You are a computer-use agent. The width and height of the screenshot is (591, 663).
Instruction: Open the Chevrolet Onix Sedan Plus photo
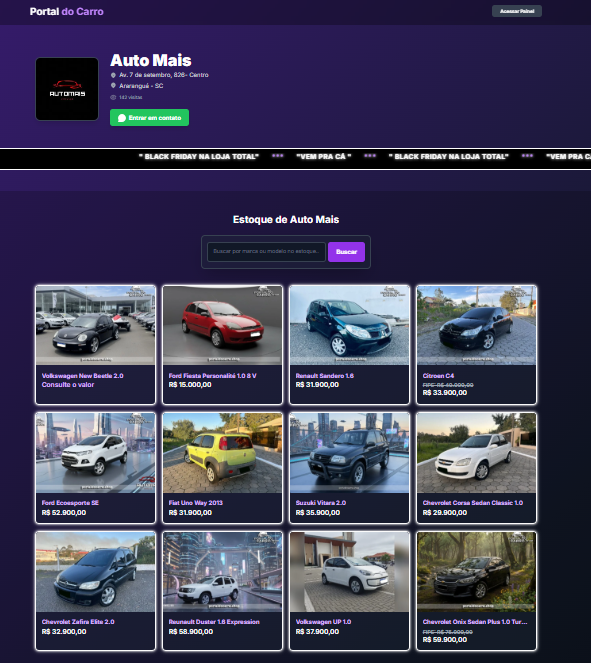[476, 572]
